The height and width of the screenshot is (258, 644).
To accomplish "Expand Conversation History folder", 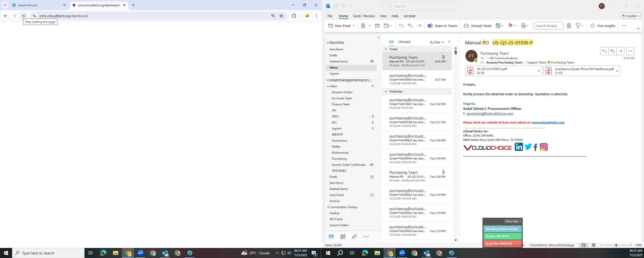I will tap(328, 207).
